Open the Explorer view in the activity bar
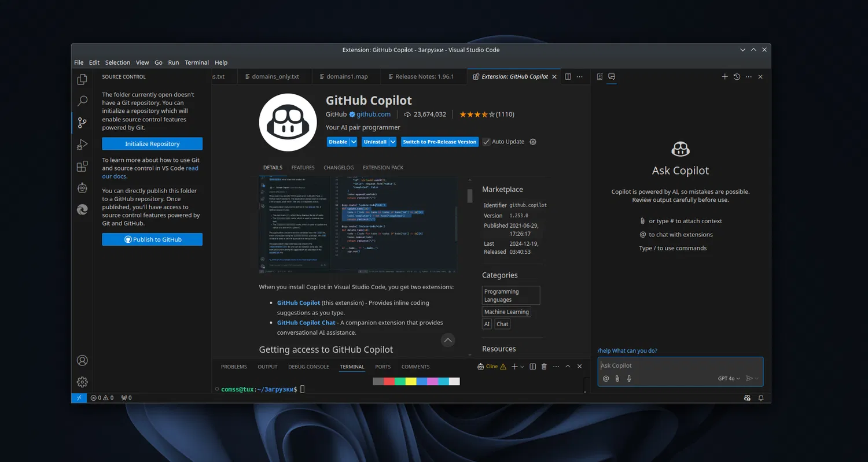The image size is (868, 462). (x=82, y=79)
